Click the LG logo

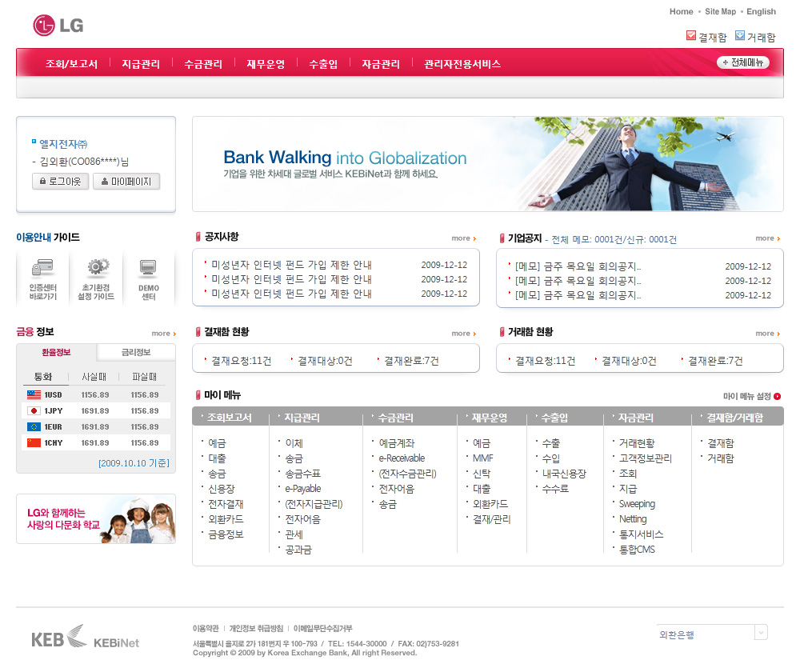58,25
